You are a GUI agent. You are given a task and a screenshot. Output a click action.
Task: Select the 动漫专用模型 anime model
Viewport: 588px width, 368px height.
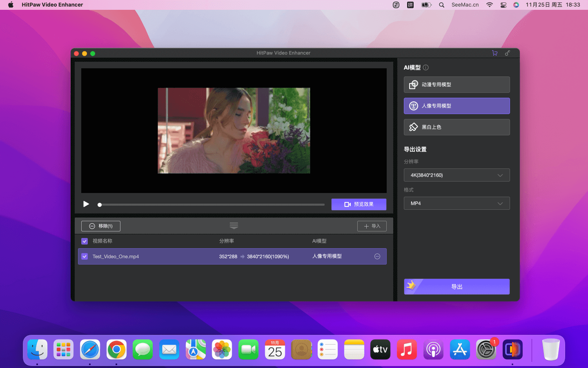coord(457,85)
